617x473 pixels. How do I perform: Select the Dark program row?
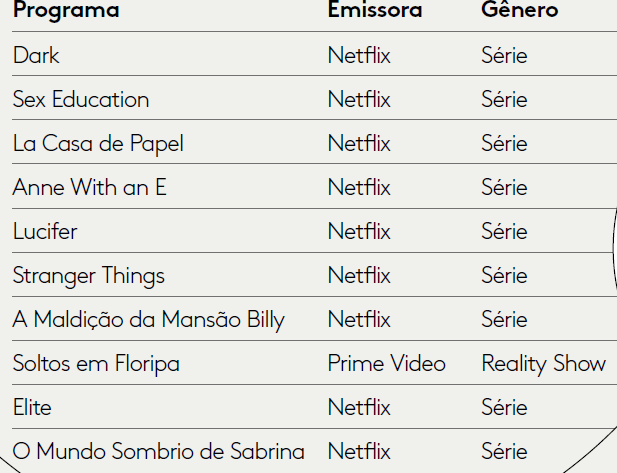(x=37, y=55)
